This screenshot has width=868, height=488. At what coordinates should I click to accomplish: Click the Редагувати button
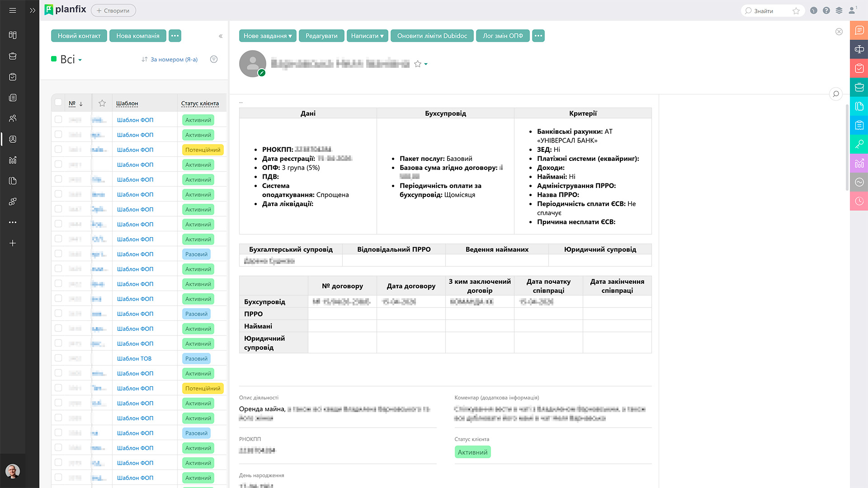point(321,36)
